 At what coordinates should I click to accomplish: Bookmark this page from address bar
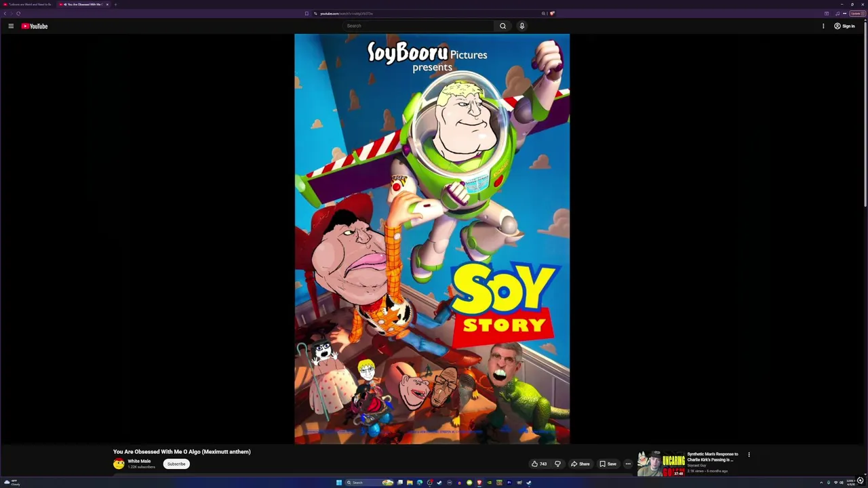[307, 14]
